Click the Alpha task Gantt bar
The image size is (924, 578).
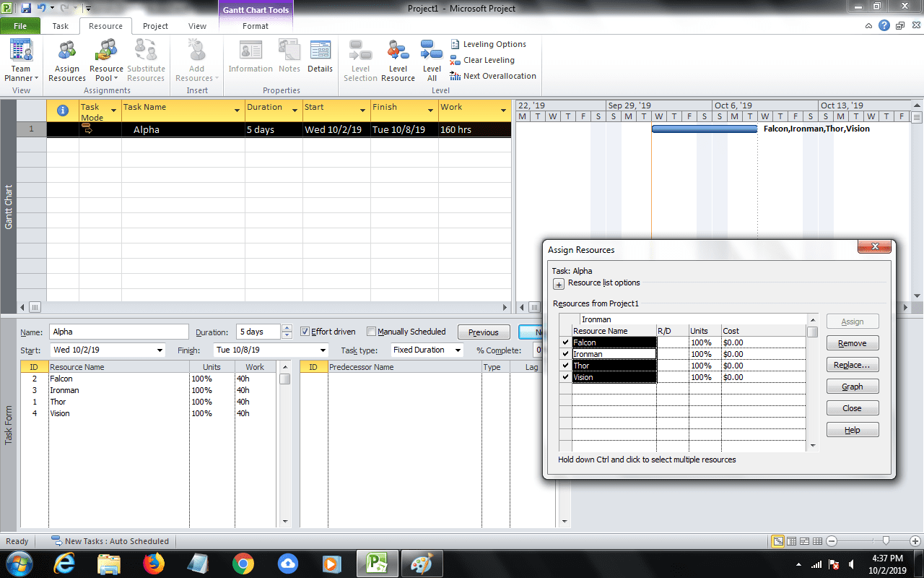click(x=705, y=129)
